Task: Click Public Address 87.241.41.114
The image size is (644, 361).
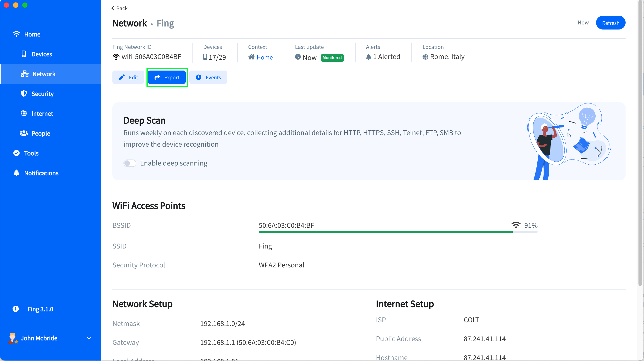Action: point(485,338)
